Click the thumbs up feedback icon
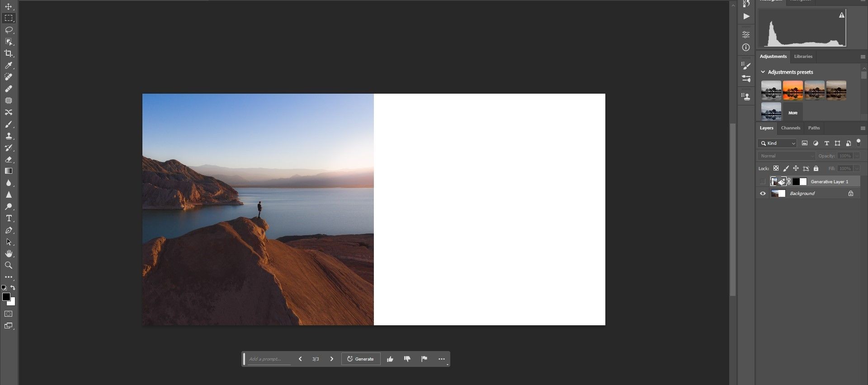The width and height of the screenshot is (868, 385). coord(390,359)
